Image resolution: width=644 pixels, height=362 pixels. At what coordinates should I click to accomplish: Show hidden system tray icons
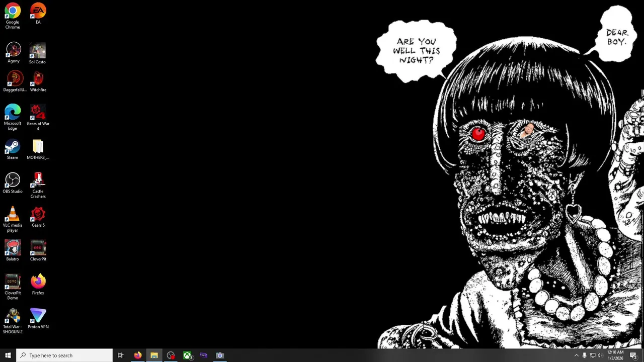[576, 355]
